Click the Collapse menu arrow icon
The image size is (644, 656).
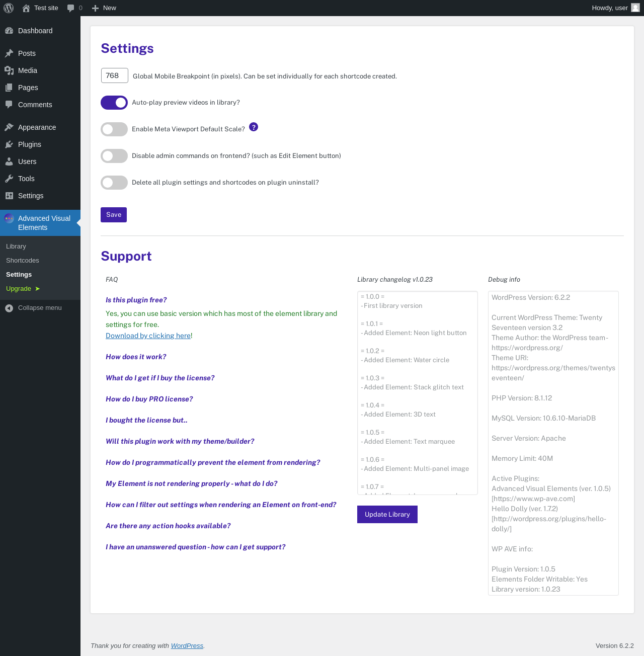click(x=9, y=308)
